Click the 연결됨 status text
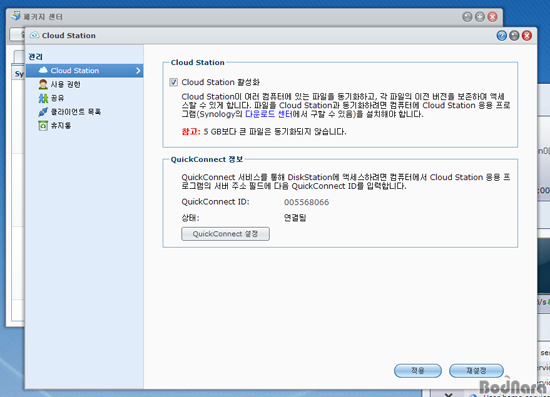This screenshot has width=550, height=397. pyautogui.click(x=295, y=218)
